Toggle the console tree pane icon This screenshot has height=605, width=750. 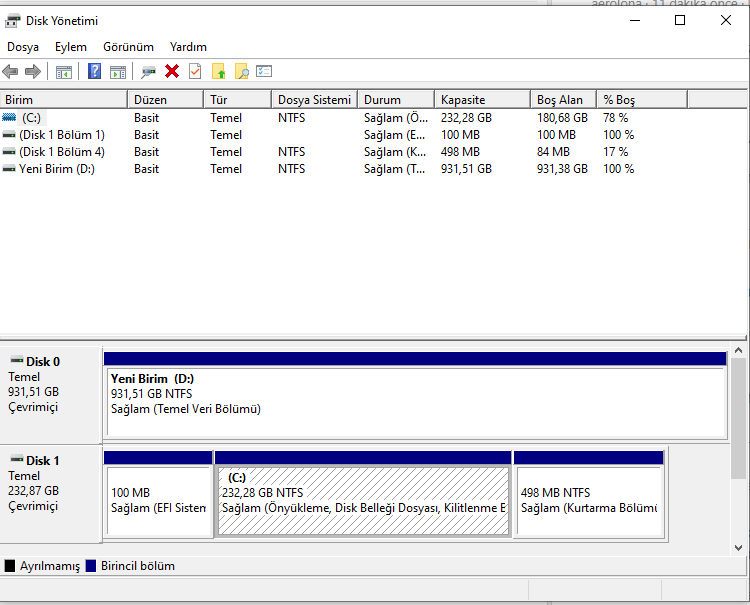tap(64, 72)
